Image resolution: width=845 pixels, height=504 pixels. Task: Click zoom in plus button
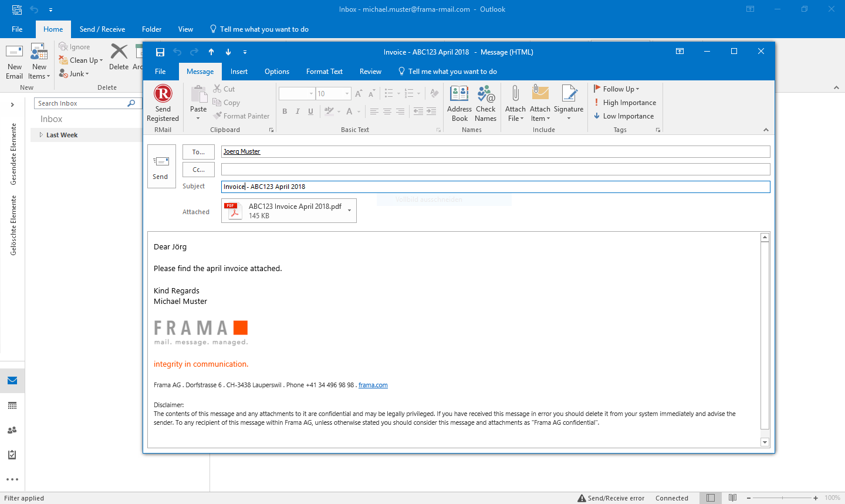[816, 498]
